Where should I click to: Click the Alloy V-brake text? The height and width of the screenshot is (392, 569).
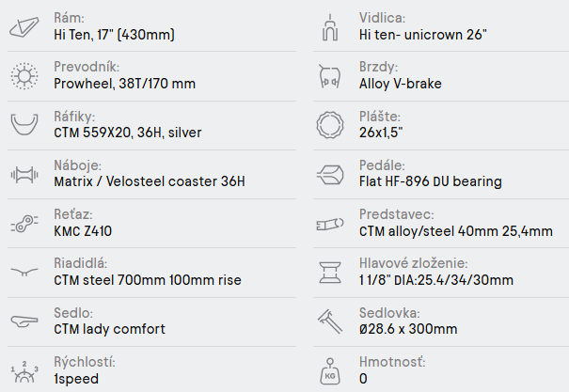pyautogui.click(x=400, y=85)
